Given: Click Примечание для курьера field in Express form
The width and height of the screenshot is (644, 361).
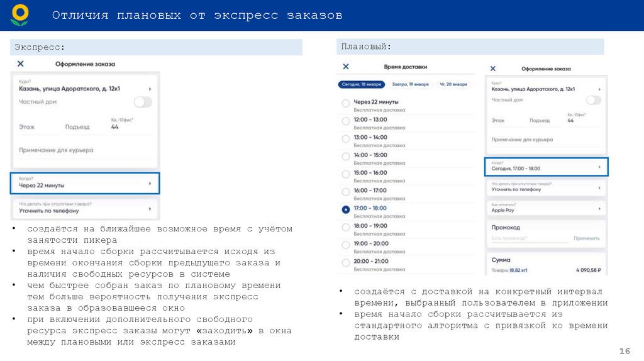Looking at the screenshot, I should [x=85, y=151].
